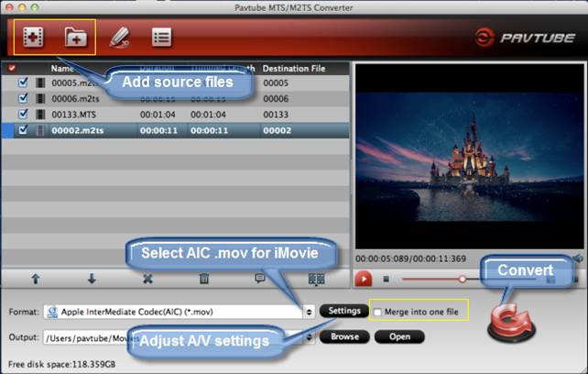Click the preview timecode 00:00:05:089

click(382, 258)
